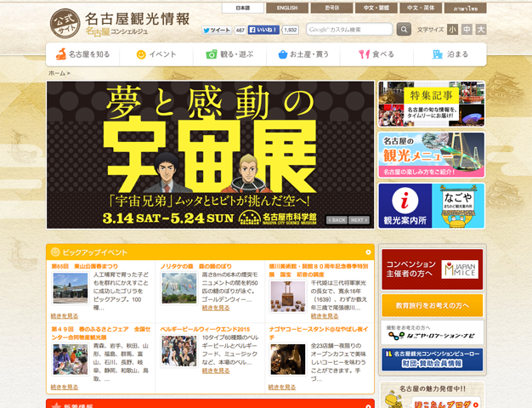Click the ふるさとフェア thumbnail photo
Image resolution: width=532 pixels, height=408 pixels.
coord(71,359)
